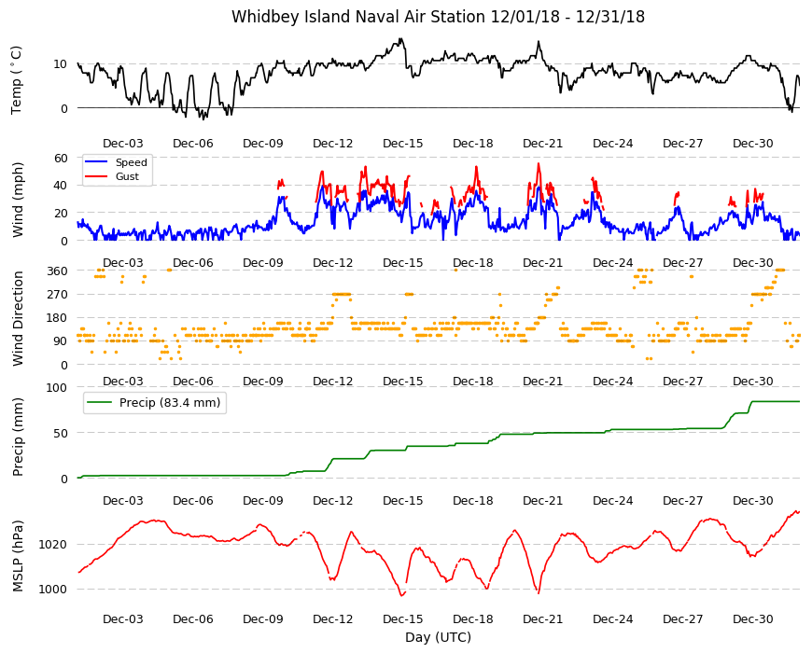Screen dimensions: 812x653
Task: Click Dec-15 tick under the temperature plot
Action: point(402,144)
